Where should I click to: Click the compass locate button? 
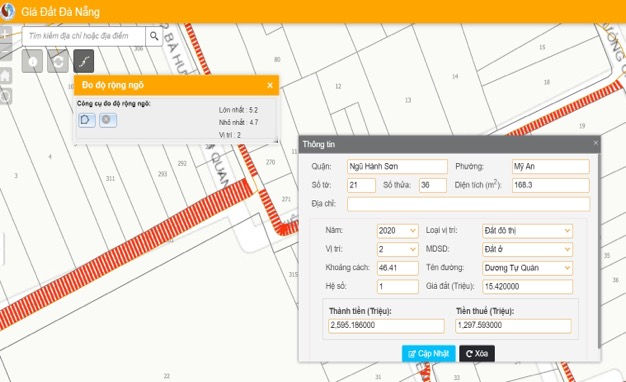pyautogui.click(x=5, y=96)
